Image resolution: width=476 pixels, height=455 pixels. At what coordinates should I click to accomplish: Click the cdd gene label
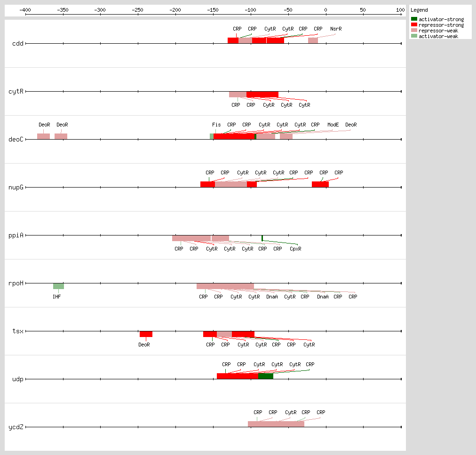[x=17, y=44]
